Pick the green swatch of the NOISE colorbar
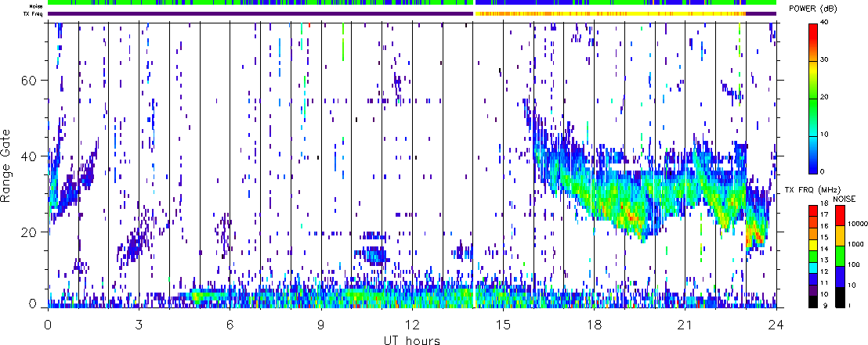 tap(839, 256)
